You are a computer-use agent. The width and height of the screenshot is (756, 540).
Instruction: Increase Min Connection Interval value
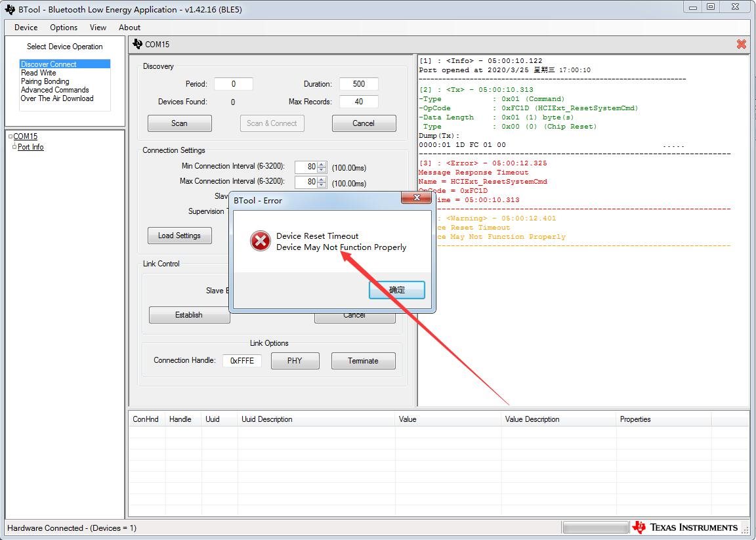(322, 165)
